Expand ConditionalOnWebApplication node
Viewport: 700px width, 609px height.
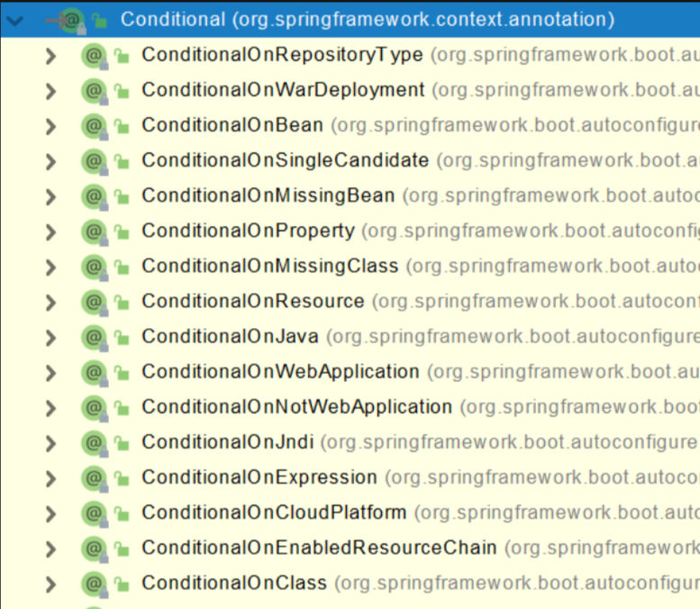click(x=50, y=374)
